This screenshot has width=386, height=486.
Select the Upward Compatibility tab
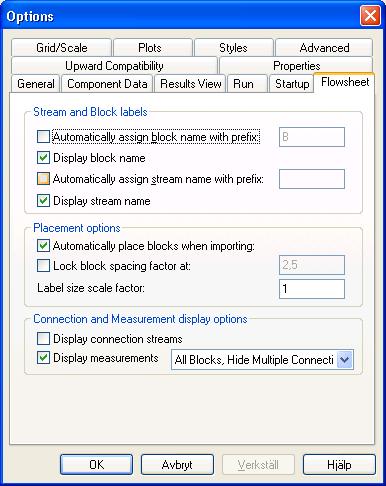coord(114,66)
